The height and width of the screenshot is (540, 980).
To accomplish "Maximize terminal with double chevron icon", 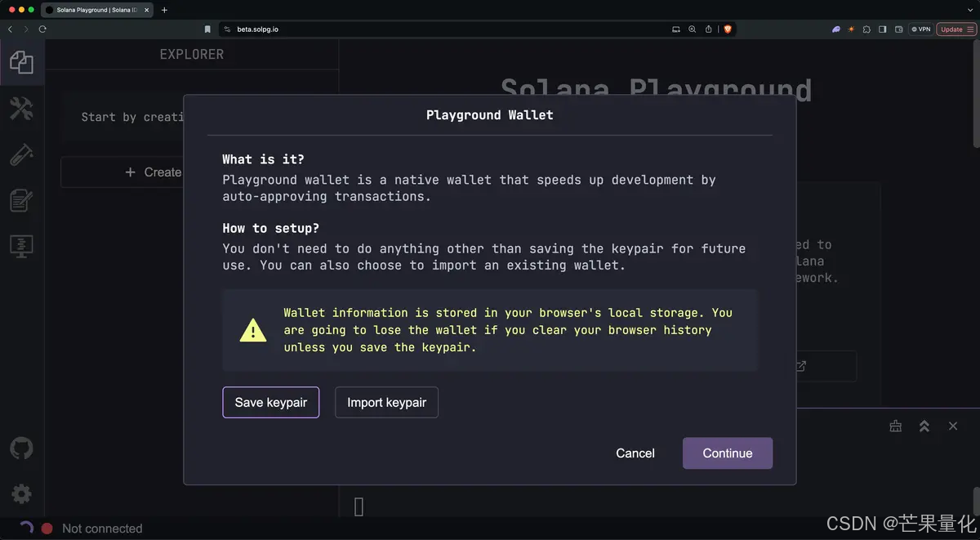I will click(x=924, y=426).
